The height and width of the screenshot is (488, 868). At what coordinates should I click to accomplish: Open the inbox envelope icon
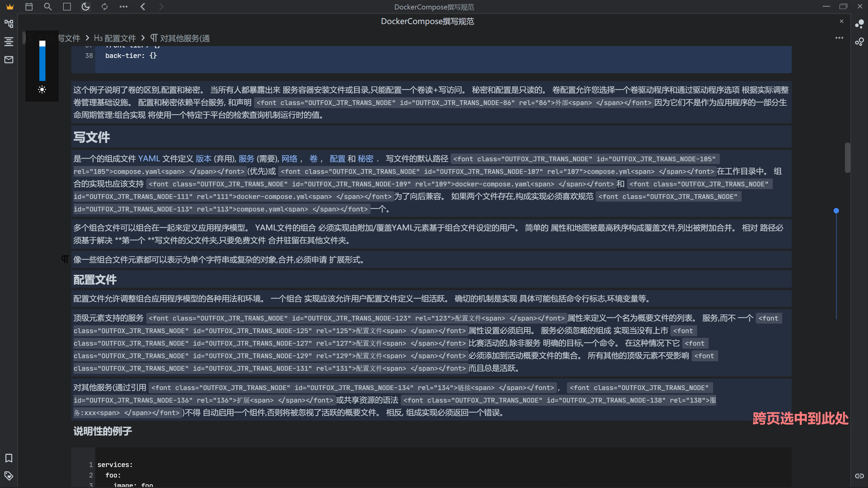[9, 60]
